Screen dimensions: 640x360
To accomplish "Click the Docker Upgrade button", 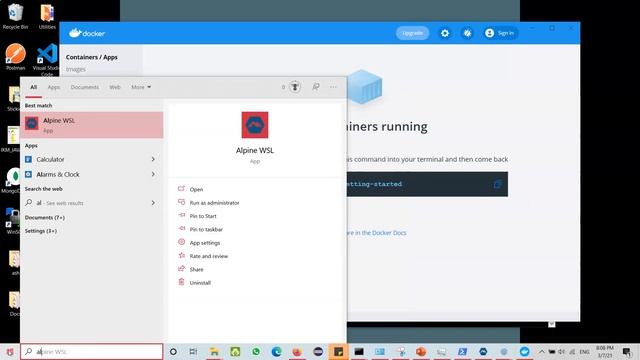I will point(412,33).
